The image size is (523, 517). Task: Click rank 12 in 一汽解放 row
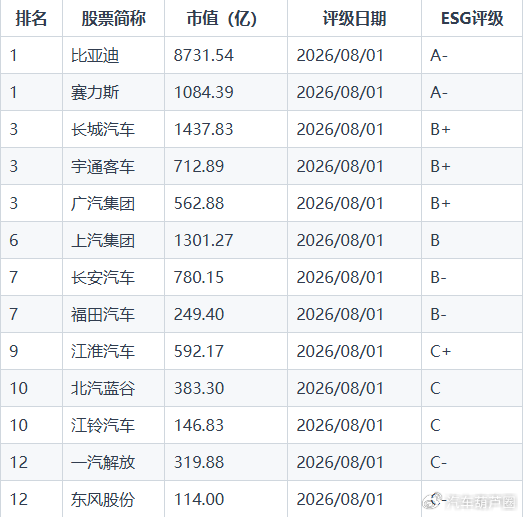[19, 463]
